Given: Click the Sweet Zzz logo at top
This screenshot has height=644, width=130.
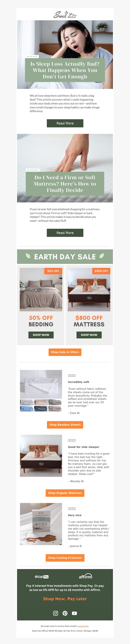Looking at the screenshot, I should click(x=65, y=14).
